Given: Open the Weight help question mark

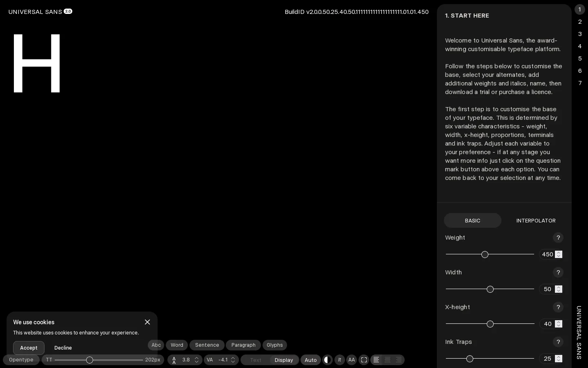Looking at the screenshot, I should click(x=558, y=238).
